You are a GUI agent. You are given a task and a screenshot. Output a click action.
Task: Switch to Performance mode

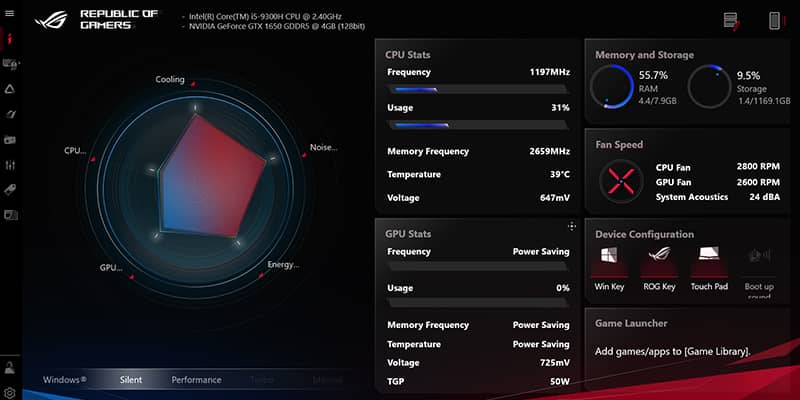pyautogui.click(x=197, y=380)
